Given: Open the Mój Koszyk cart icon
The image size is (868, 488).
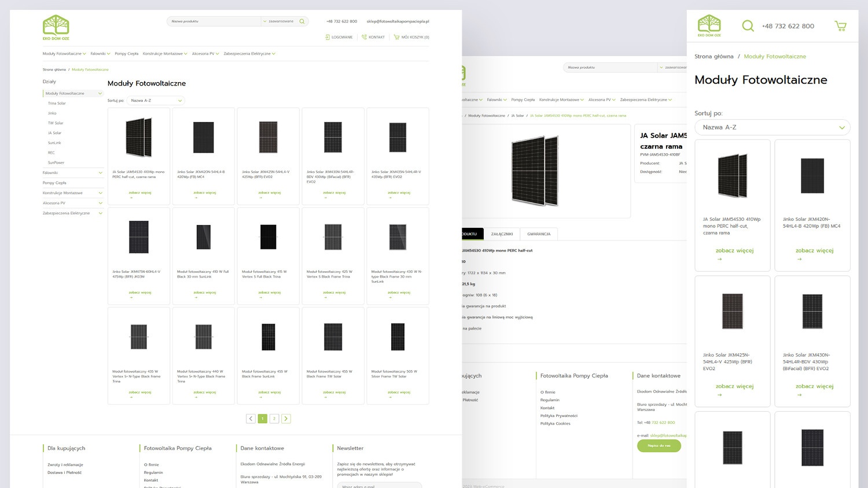Looking at the screenshot, I should point(396,37).
